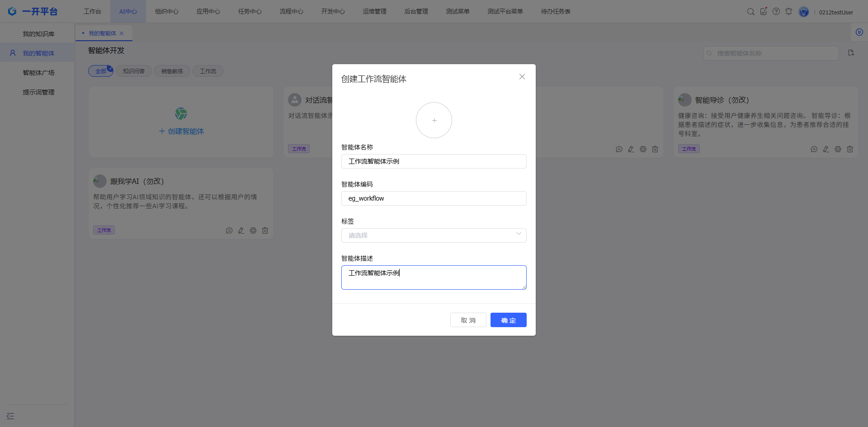The height and width of the screenshot is (427, 868).
Task: Open 智能体广场 in the sidebar
Action: click(x=38, y=73)
